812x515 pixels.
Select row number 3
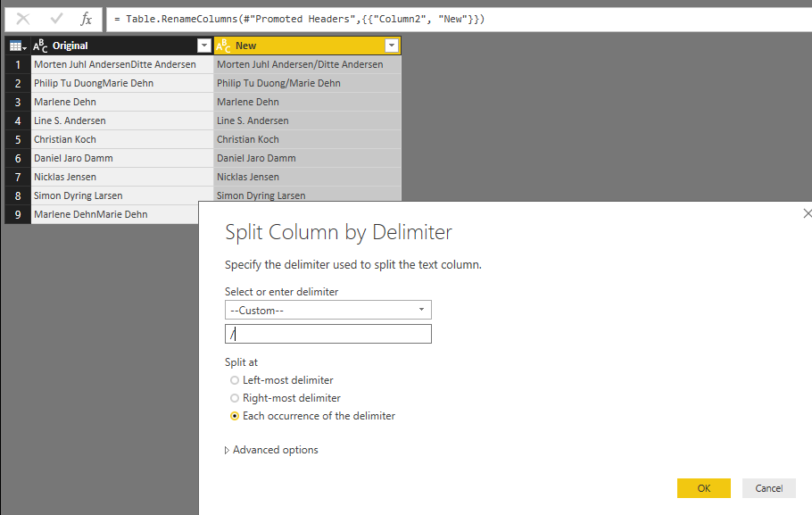pyautogui.click(x=18, y=102)
